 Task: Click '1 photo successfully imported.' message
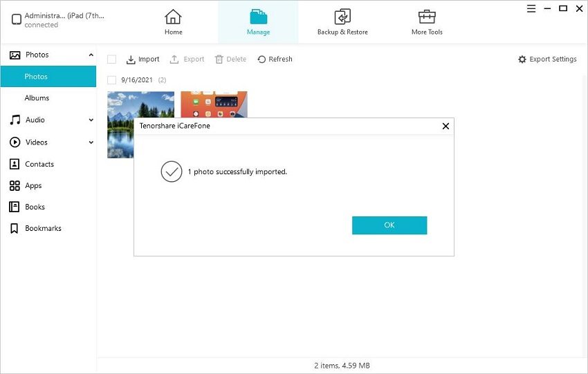tap(237, 171)
